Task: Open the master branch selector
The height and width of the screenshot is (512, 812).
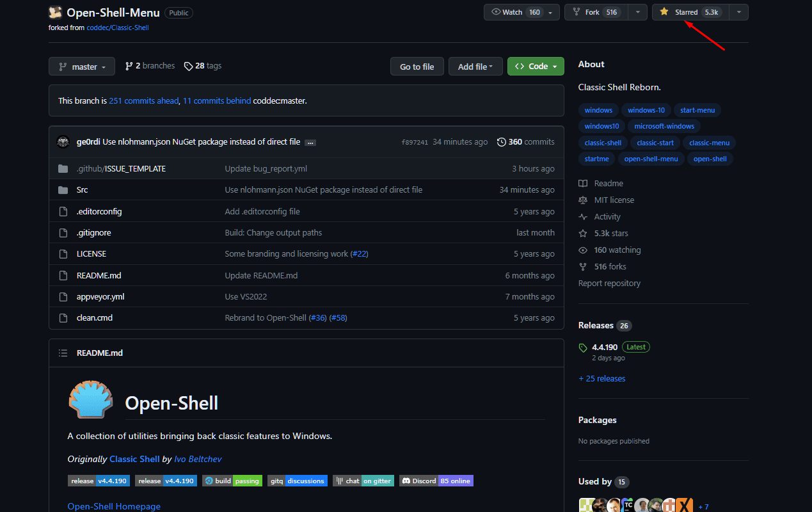Action: pyautogui.click(x=82, y=67)
